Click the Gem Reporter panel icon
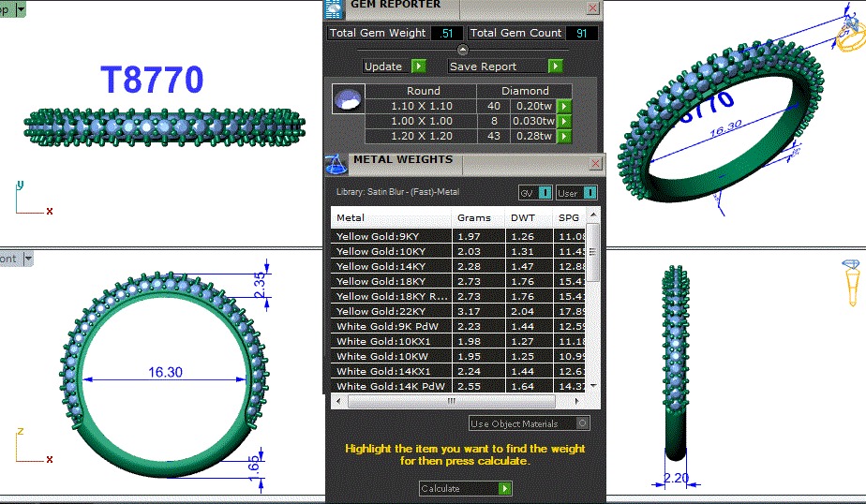The image size is (866, 504). 333,9
